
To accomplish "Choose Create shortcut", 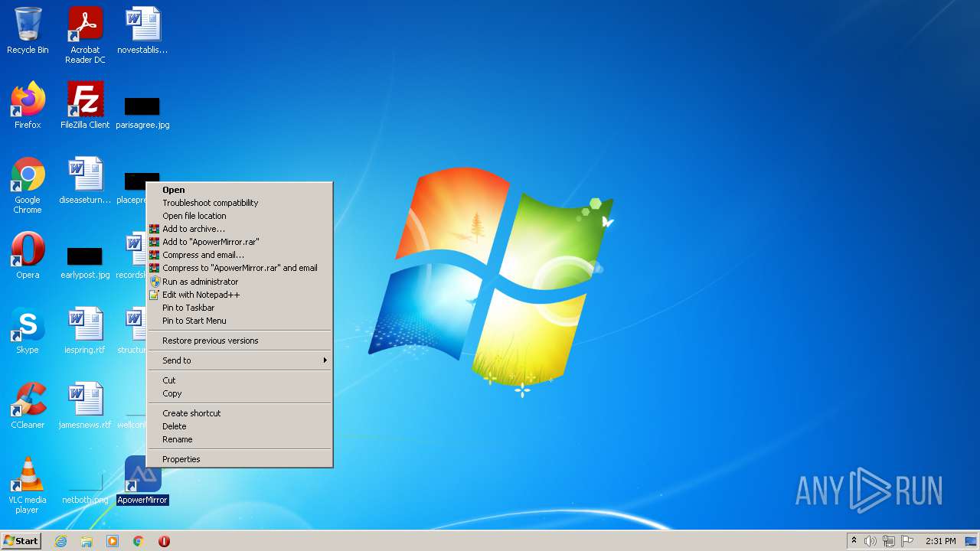I will (240, 413).
